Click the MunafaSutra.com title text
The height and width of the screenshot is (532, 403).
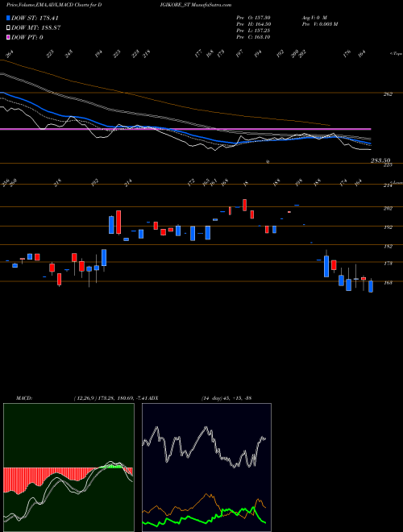point(211,5)
